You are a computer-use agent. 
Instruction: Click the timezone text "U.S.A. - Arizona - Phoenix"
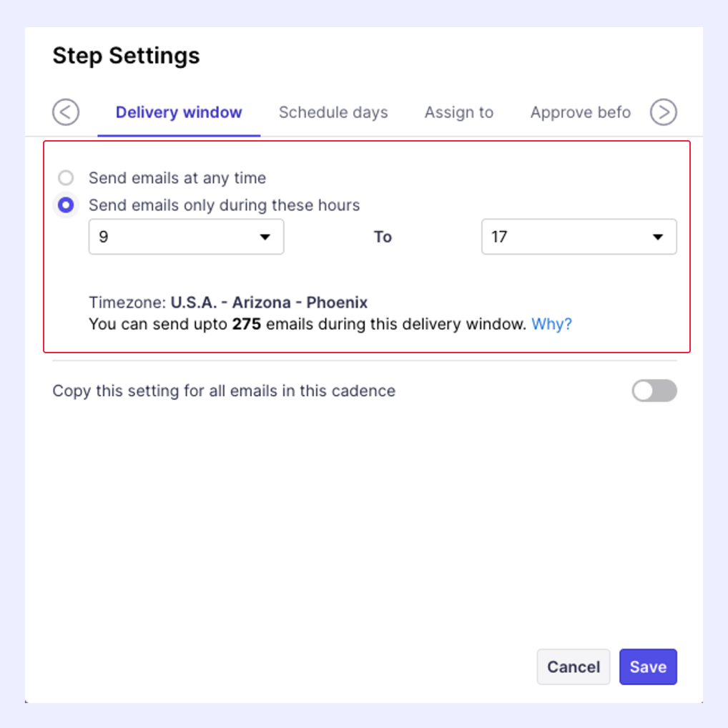(x=269, y=302)
